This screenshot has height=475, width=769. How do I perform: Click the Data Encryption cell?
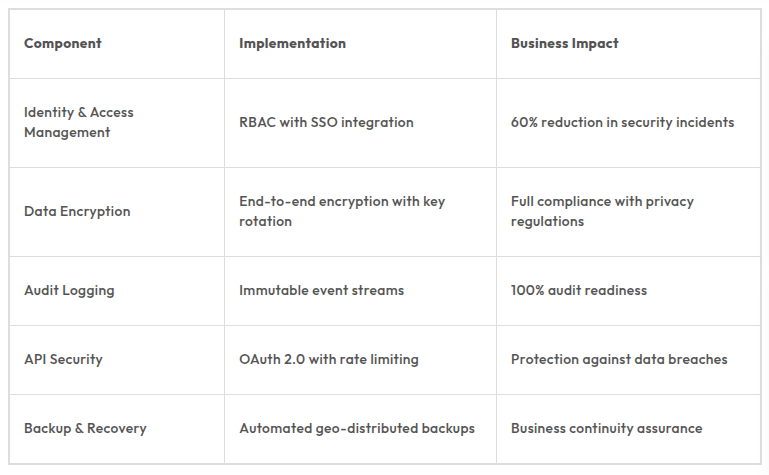pos(77,211)
